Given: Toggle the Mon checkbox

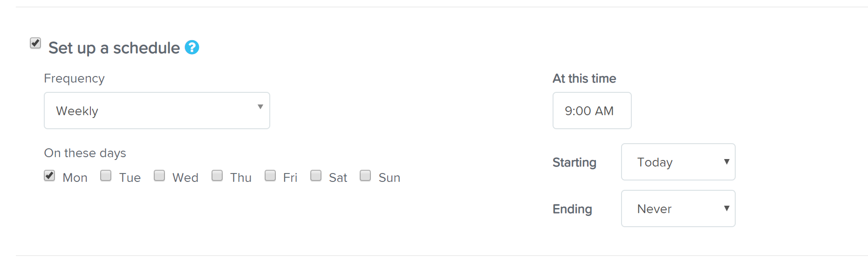Looking at the screenshot, I should click(49, 176).
